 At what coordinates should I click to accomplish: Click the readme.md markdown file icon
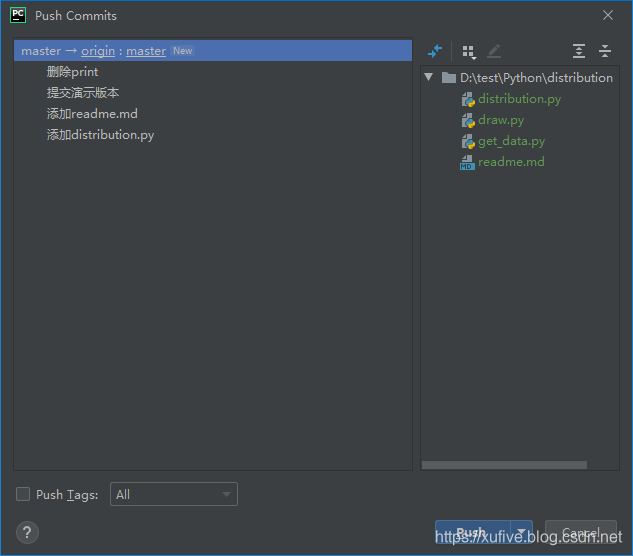(x=467, y=162)
